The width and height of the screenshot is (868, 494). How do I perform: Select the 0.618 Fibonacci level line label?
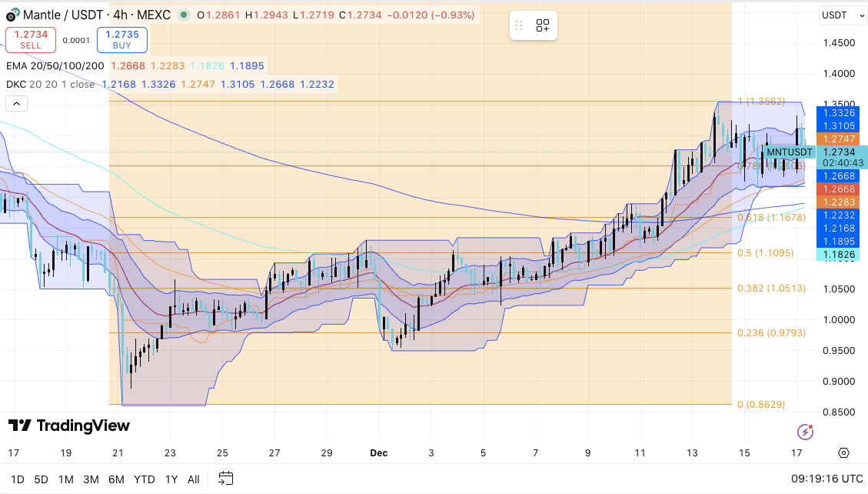point(771,218)
